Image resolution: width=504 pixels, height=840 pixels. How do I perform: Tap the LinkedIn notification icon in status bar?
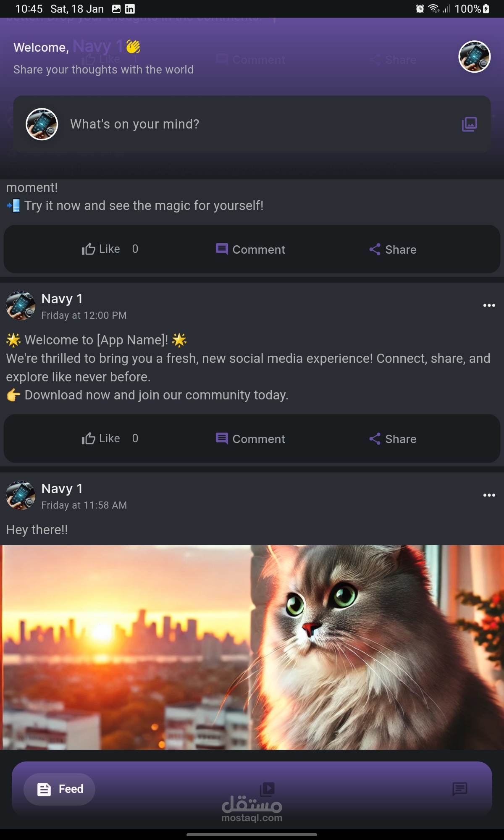coord(130,9)
